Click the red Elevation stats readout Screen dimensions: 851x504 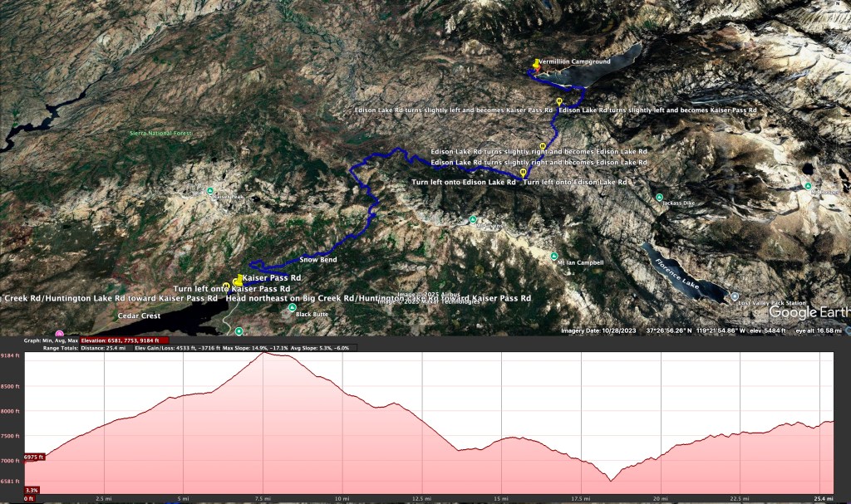(125, 340)
